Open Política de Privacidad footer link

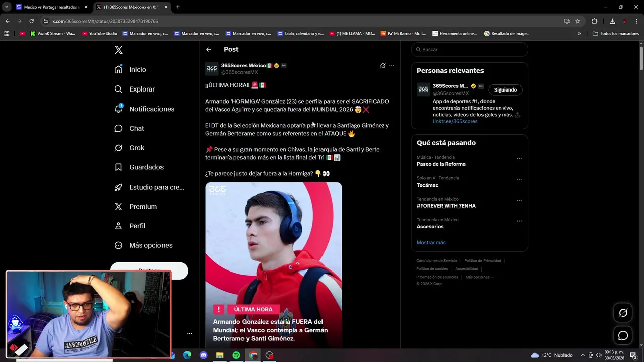pyautogui.click(x=482, y=261)
